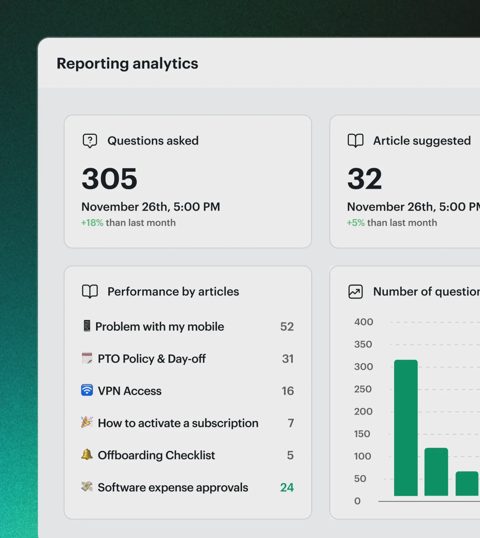This screenshot has width=480, height=538.
Task: Click the mobile phone icon beside Problem with my mobile
Action: [x=87, y=326]
